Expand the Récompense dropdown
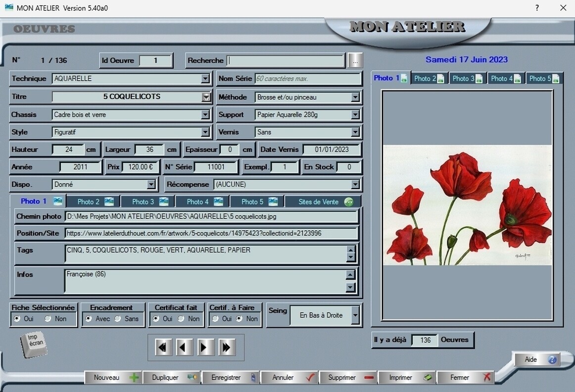 coord(355,185)
